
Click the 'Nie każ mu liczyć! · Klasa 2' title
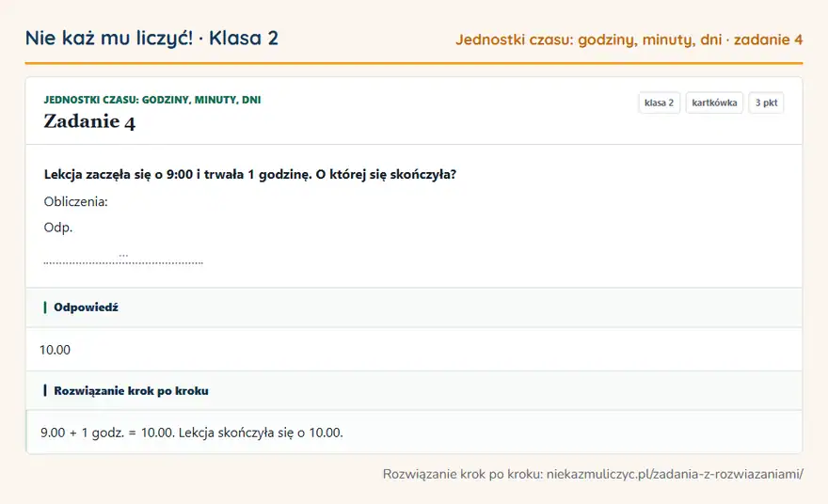point(151,38)
